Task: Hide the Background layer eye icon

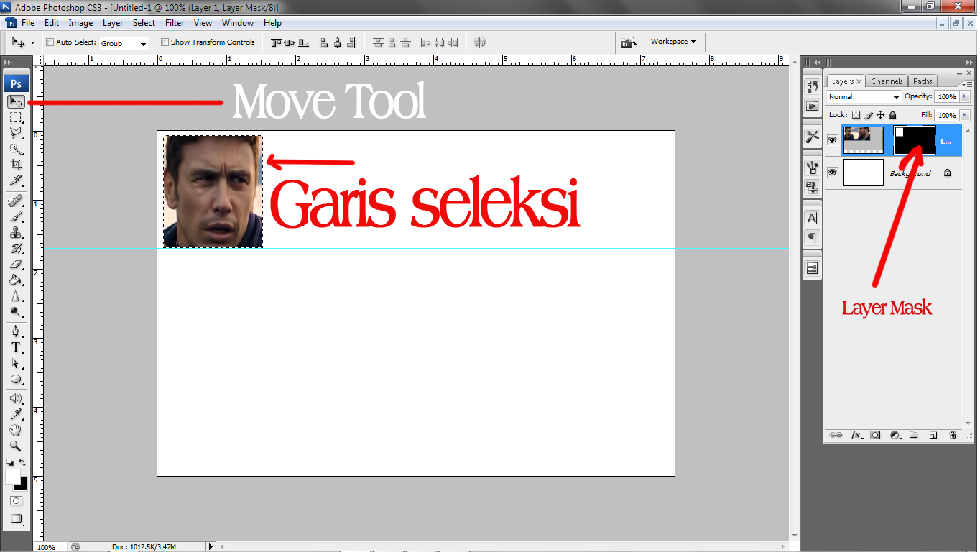Action: 832,173
